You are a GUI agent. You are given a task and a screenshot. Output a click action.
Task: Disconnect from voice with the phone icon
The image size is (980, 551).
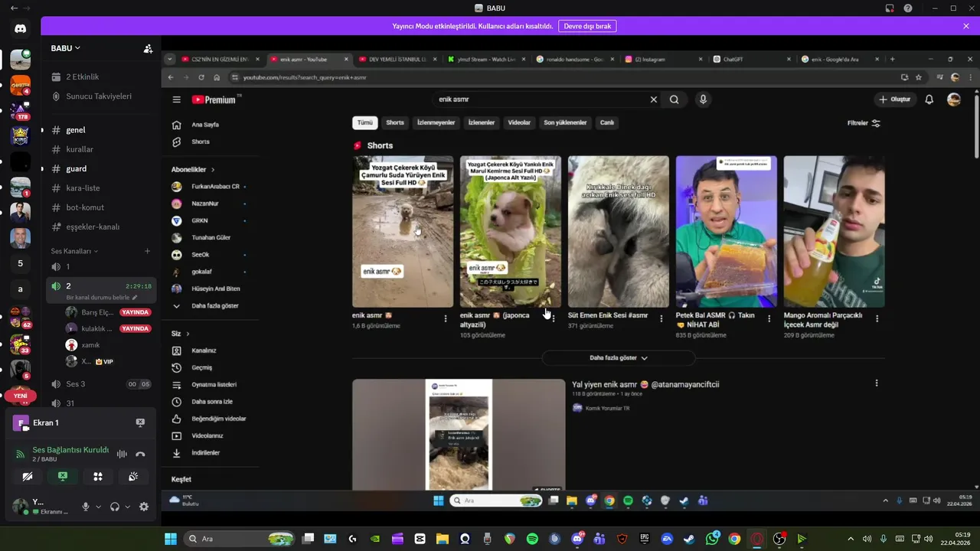point(140,454)
